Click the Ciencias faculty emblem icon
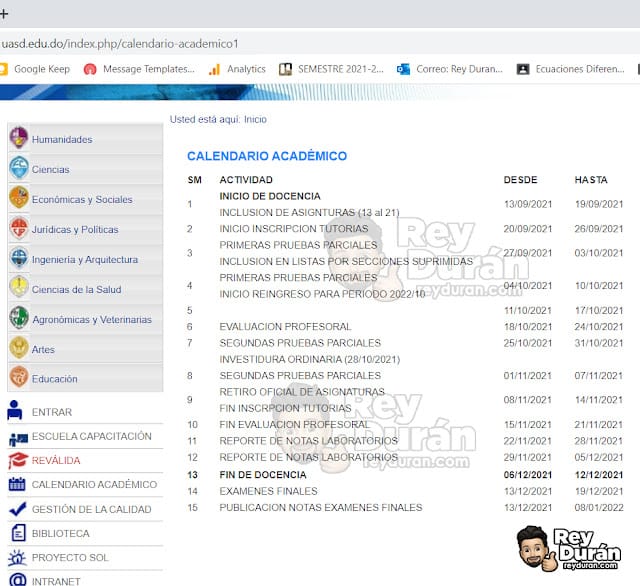This screenshot has width=640, height=586. click(19, 168)
